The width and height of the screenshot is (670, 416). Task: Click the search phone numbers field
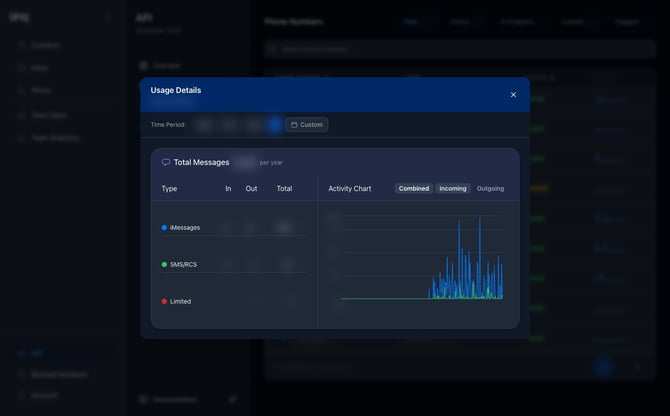400,49
